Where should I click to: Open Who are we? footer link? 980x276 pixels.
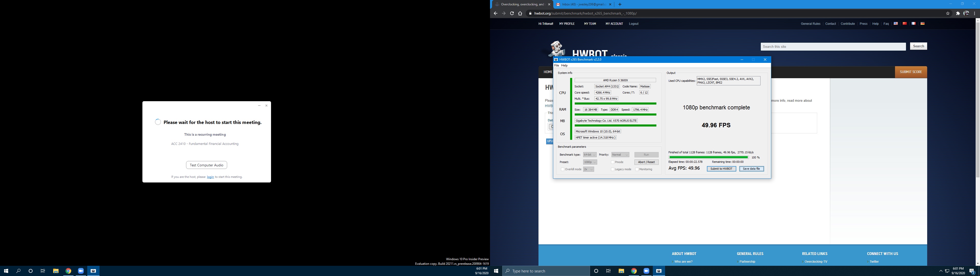(683, 261)
